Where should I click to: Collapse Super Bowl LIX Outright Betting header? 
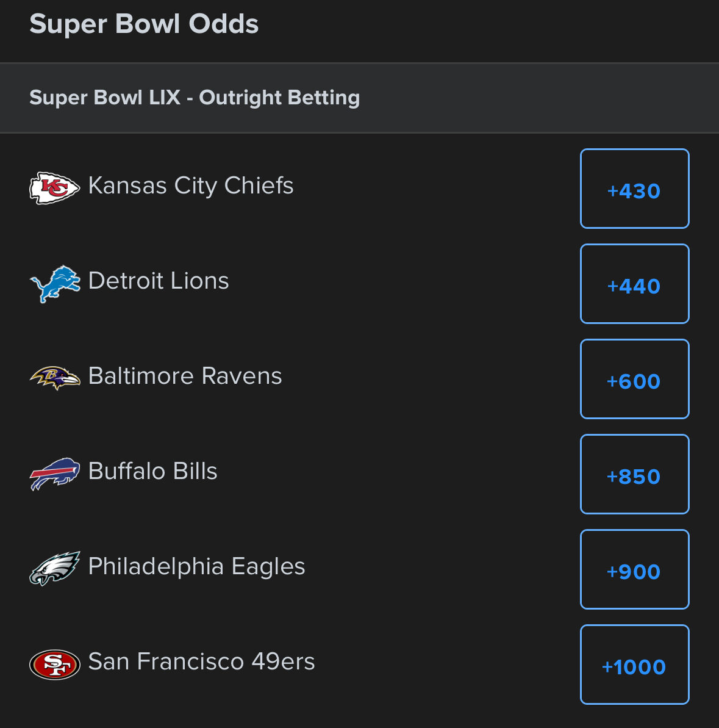pos(195,98)
